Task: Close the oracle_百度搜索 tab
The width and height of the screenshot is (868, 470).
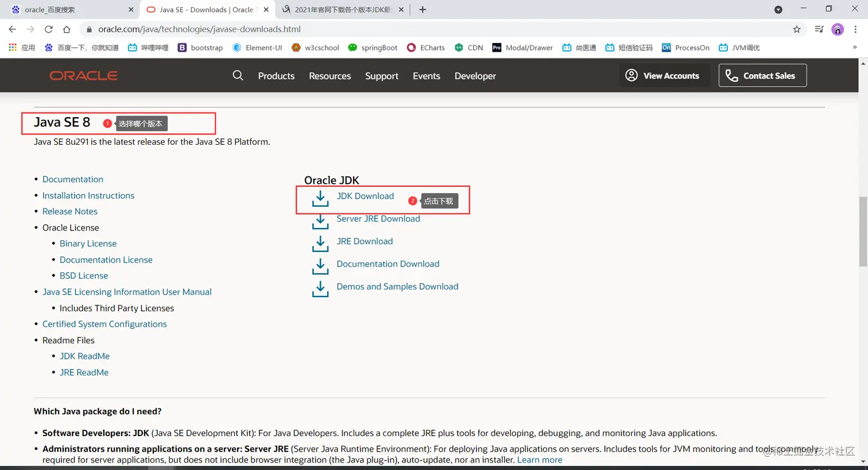Action: (131, 10)
